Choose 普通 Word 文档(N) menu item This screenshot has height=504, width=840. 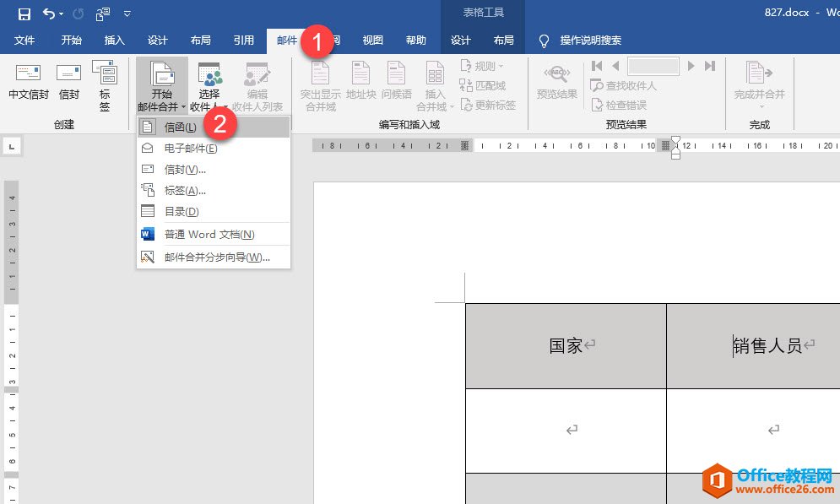[x=214, y=234]
